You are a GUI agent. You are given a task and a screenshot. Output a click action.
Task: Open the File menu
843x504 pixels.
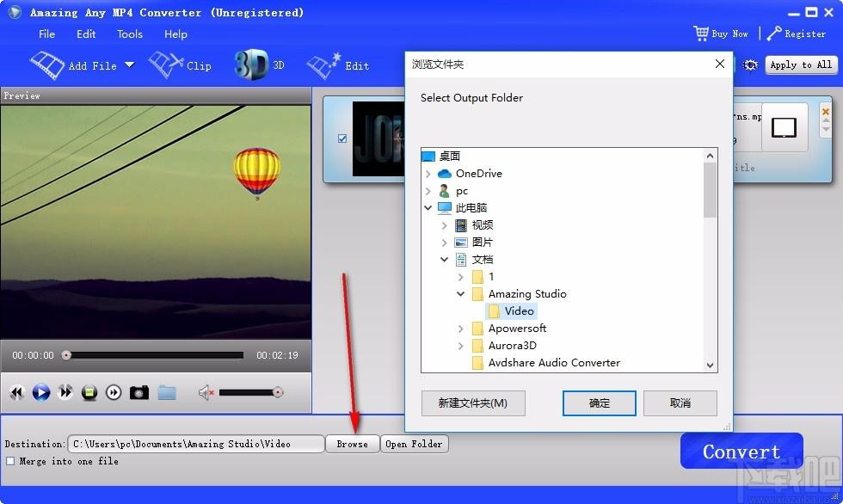46,34
